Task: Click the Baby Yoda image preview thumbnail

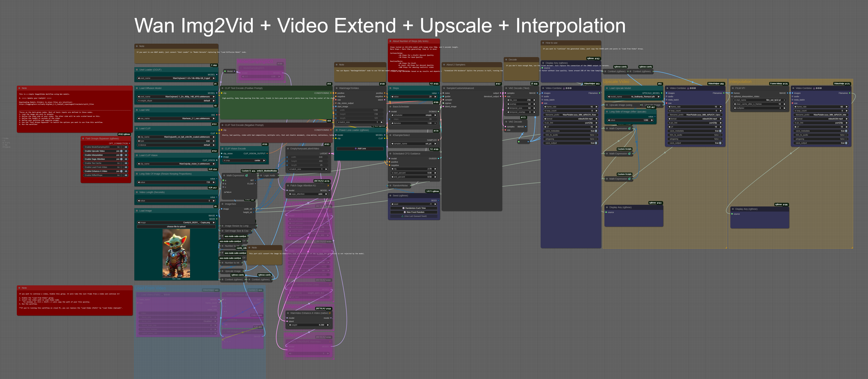Action: [176, 253]
